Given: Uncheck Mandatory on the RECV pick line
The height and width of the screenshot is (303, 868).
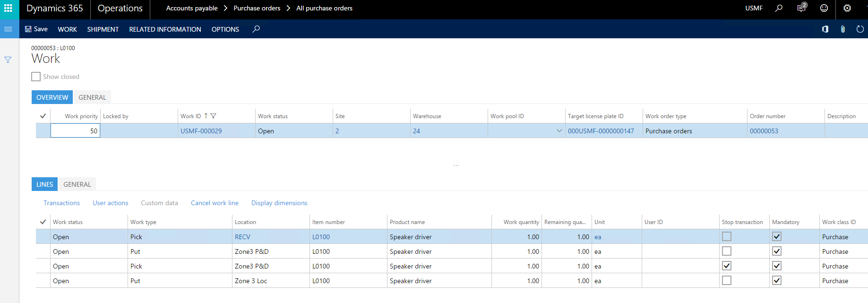Looking at the screenshot, I should 777,237.
